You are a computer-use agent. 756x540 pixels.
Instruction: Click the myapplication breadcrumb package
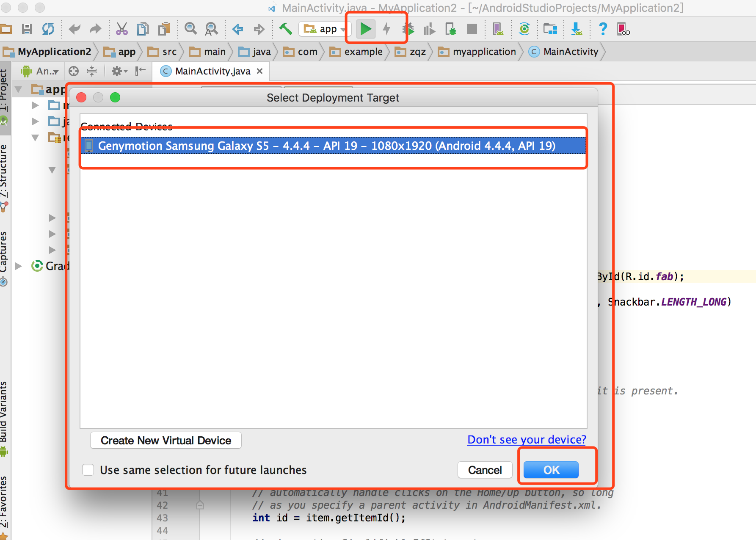pyautogui.click(x=477, y=52)
